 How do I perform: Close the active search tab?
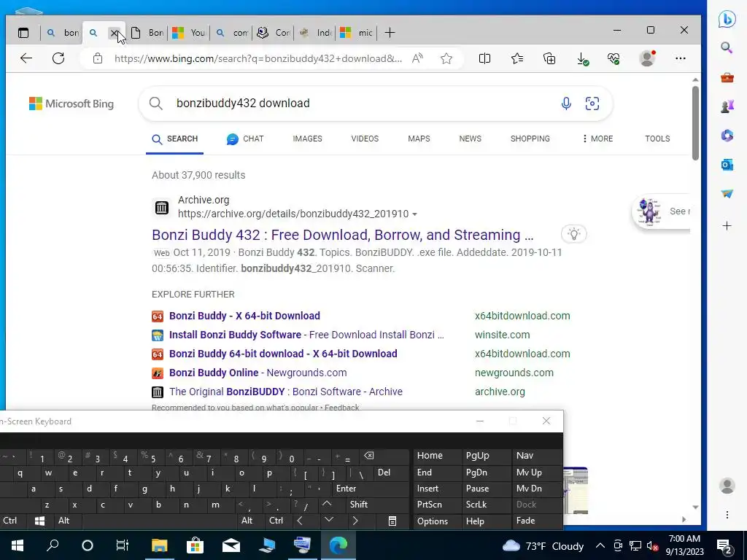point(115,33)
